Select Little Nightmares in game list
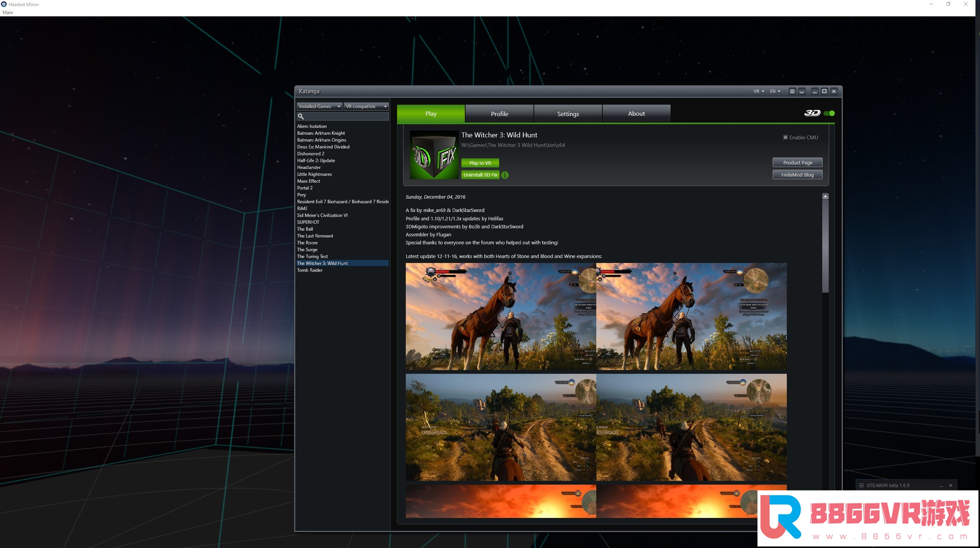Image resolution: width=980 pixels, height=548 pixels. click(342, 175)
